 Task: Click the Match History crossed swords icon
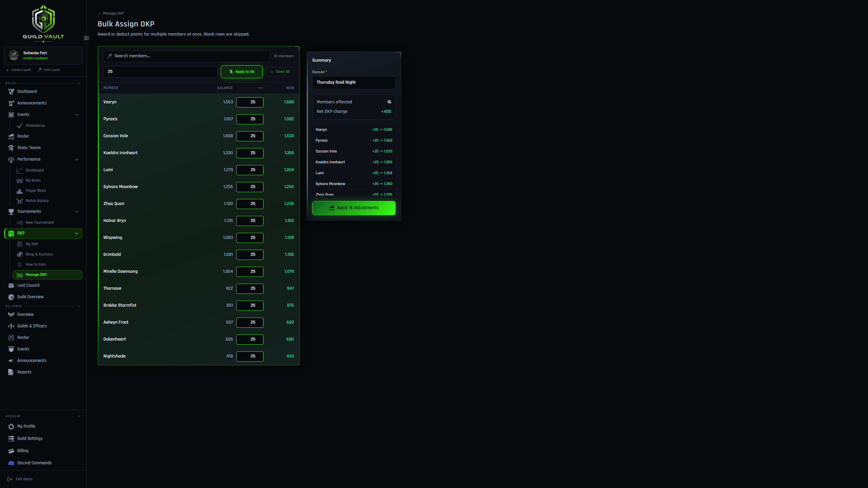pos(20,201)
